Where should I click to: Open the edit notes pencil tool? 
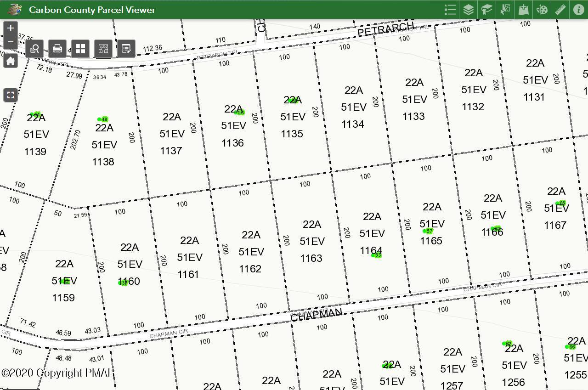[x=126, y=48]
